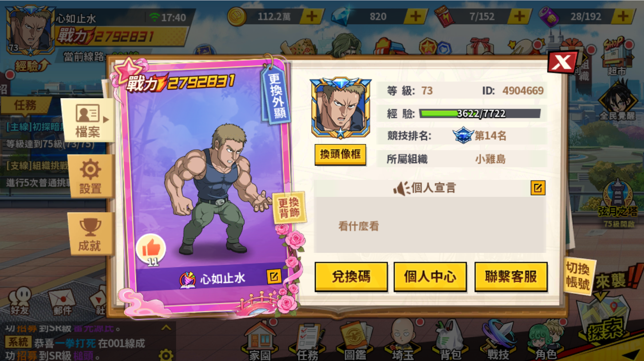Click 換頭像框 to change avatar frame
644x361 pixels.
point(340,155)
